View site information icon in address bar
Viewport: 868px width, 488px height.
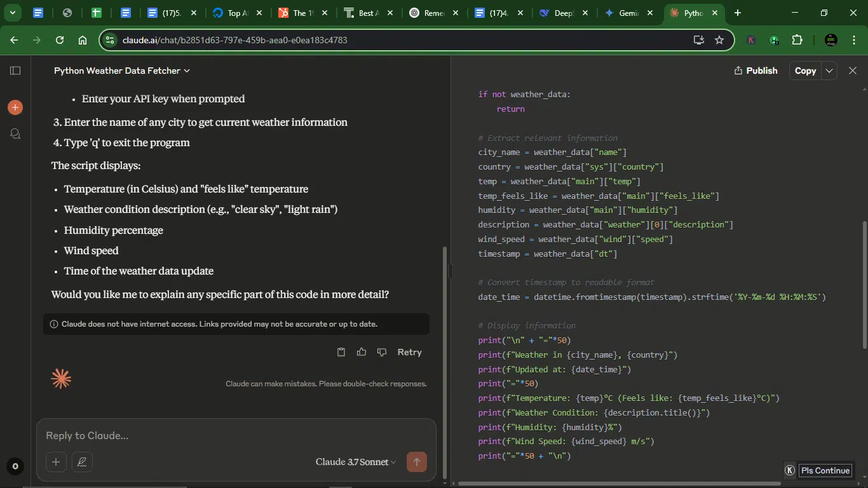tap(110, 40)
